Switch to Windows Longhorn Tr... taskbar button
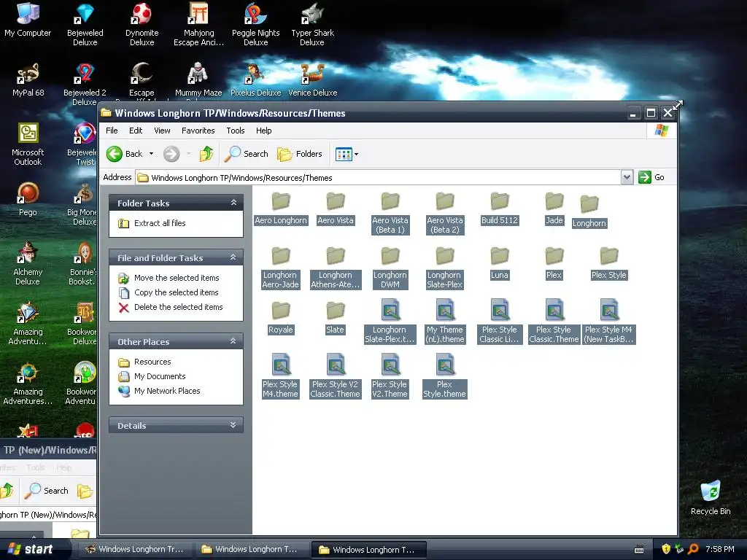747x560 pixels. 135,549
